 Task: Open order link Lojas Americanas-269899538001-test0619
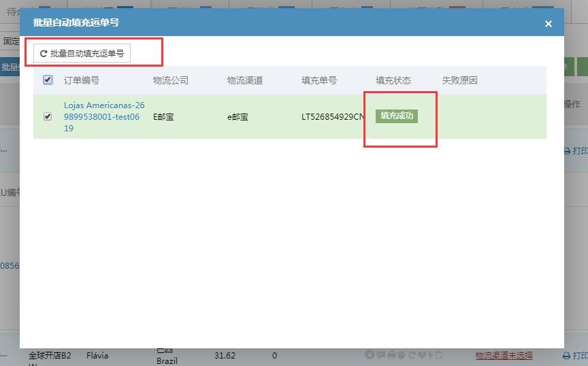(104, 116)
